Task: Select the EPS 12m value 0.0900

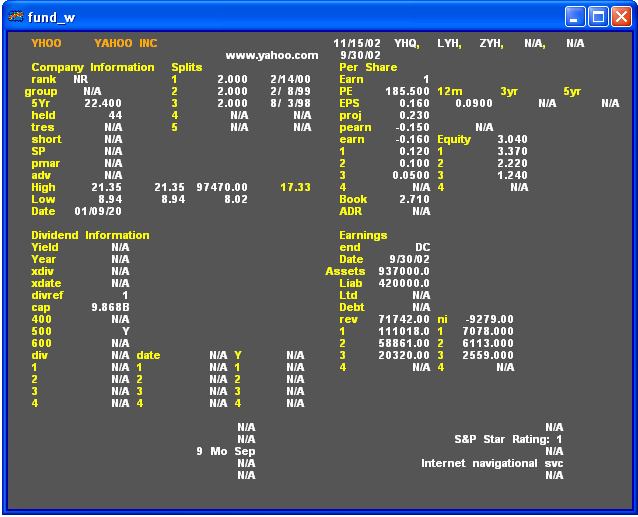Action: coord(474,103)
